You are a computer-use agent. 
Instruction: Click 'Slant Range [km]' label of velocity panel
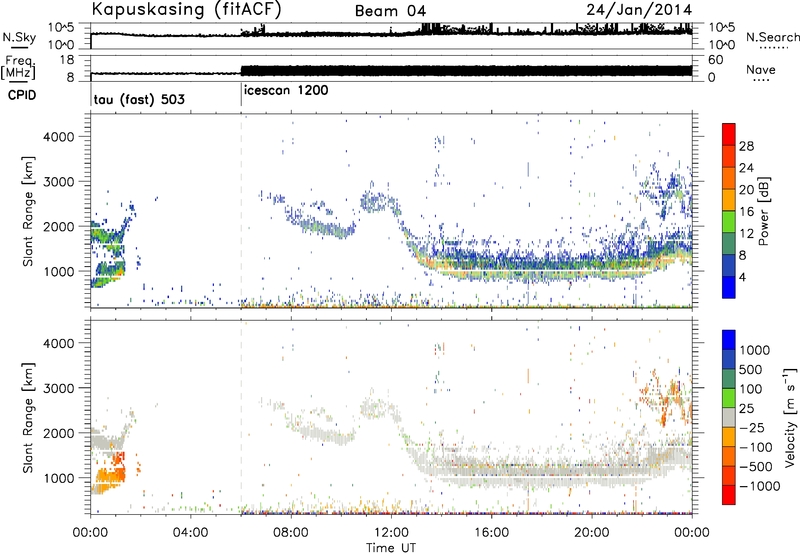28,417
